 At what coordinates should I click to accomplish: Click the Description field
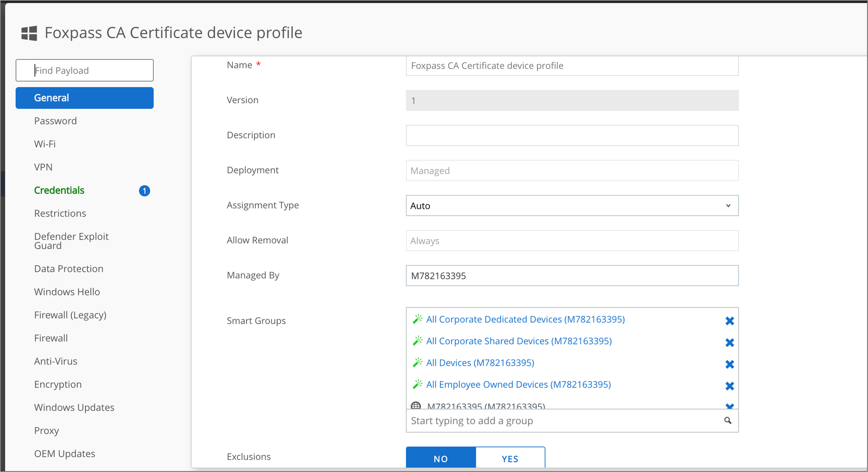tap(572, 135)
